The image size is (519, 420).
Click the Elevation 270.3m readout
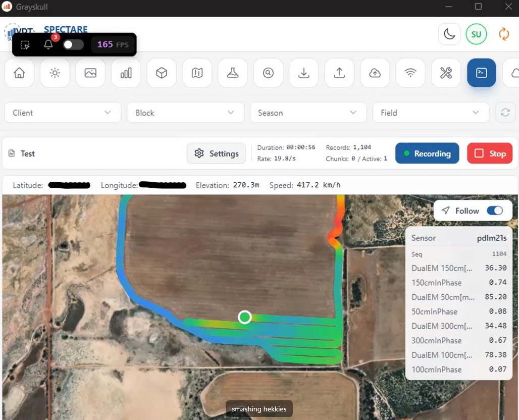pos(227,185)
